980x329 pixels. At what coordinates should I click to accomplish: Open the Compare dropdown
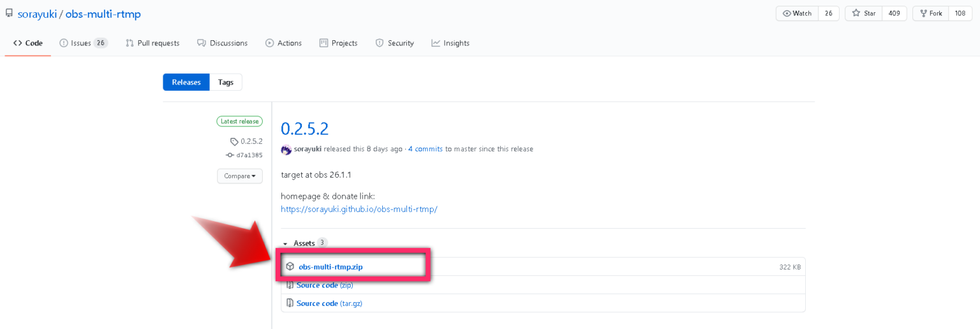tap(239, 176)
